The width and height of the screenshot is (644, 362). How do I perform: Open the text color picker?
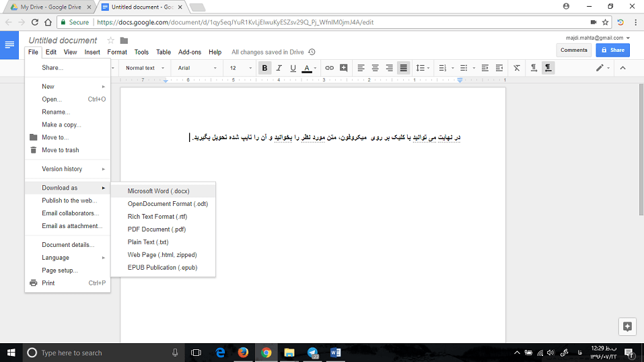(308, 68)
